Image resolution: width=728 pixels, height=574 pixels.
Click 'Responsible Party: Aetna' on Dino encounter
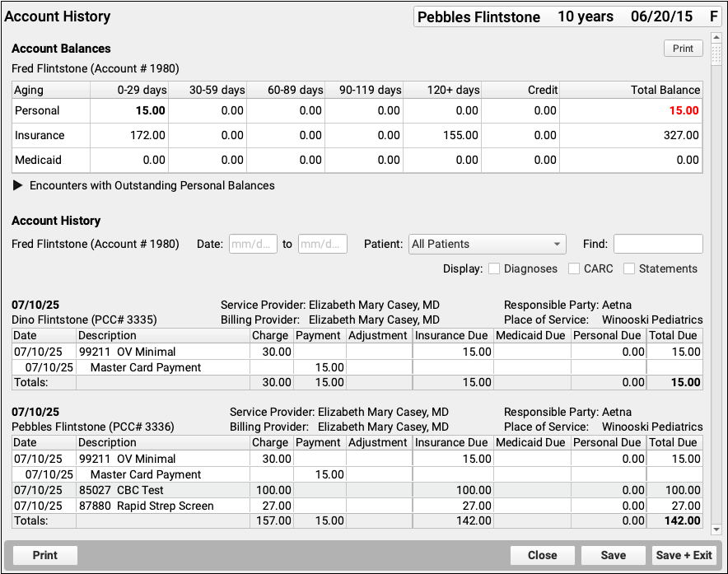tap(567, 305)
